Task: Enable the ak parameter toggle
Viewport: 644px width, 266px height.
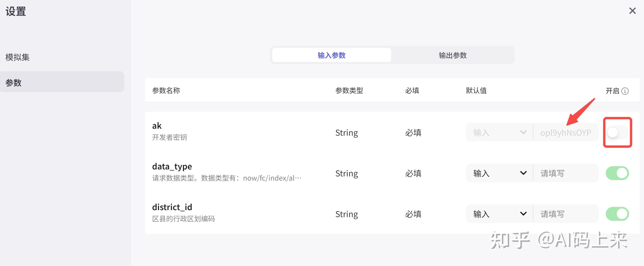Action: (x=617, y=132)
